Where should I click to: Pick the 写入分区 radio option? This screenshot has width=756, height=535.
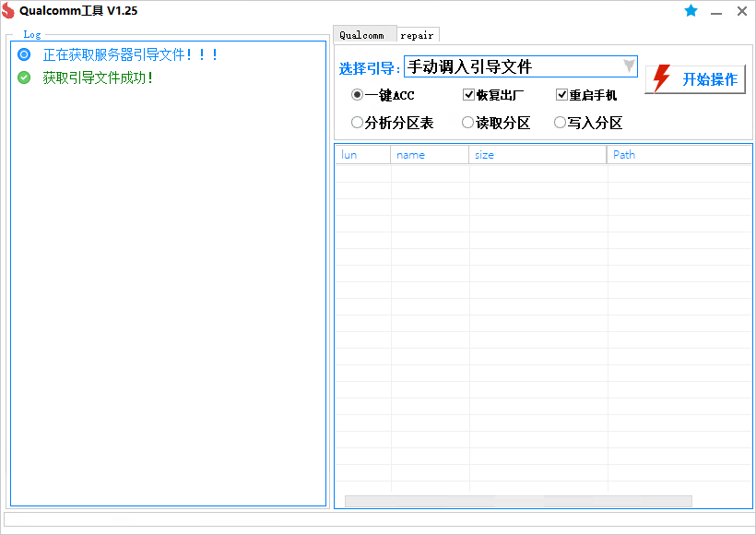[x=560, y=123]
